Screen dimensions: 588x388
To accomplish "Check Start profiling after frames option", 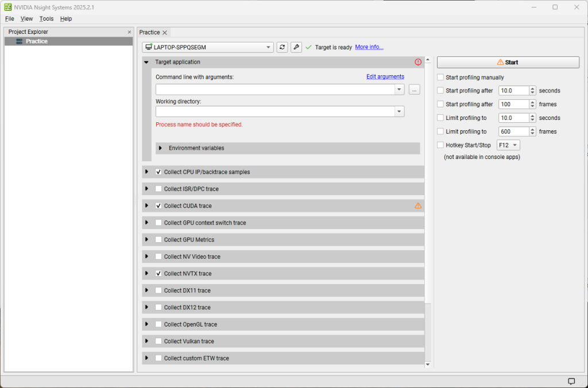I will pyautogui.click(x=440, y=104).
